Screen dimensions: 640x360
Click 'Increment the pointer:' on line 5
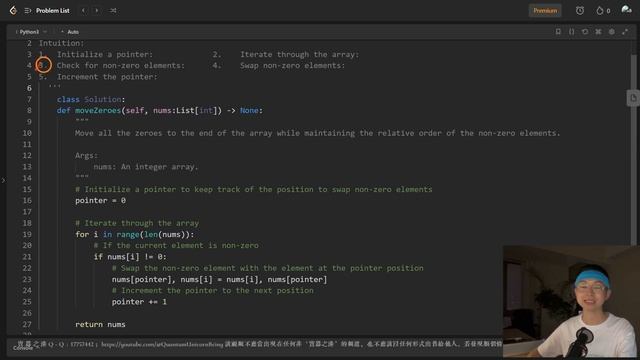107,77
